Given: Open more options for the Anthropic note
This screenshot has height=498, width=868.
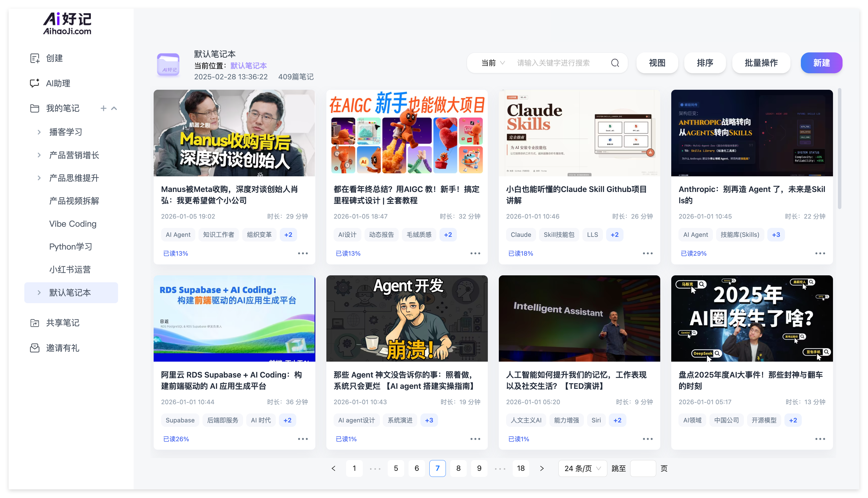Looking at the screenshot, I should tap(820, 253).
